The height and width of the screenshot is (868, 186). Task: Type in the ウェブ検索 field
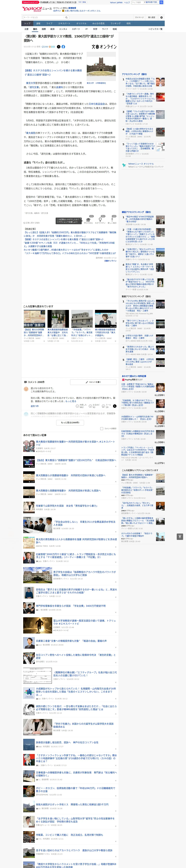pos(137,2)
